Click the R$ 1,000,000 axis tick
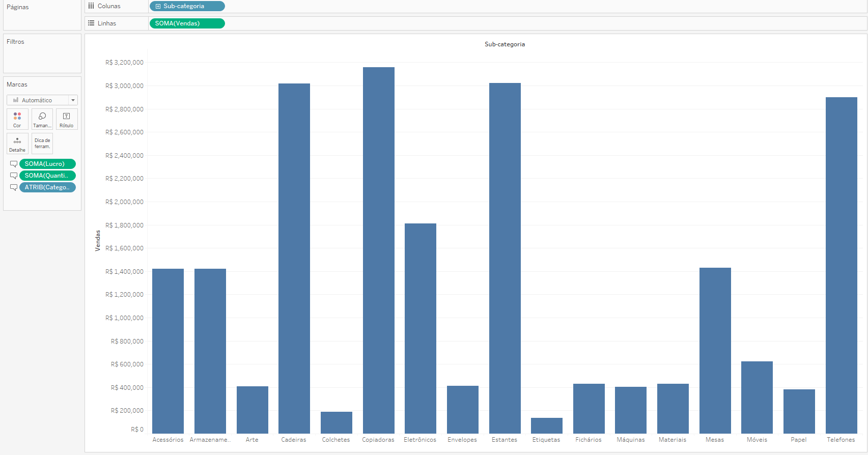Image resolution: width=868 pixels, height=455 pixels. tap(125, 318)
